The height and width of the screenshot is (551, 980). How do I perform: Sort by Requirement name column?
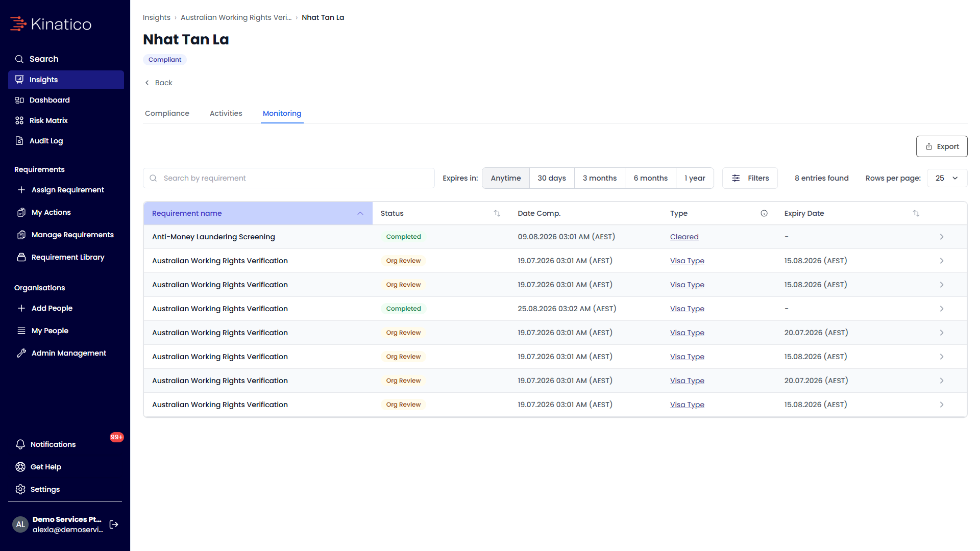click(x=258, y=213)
